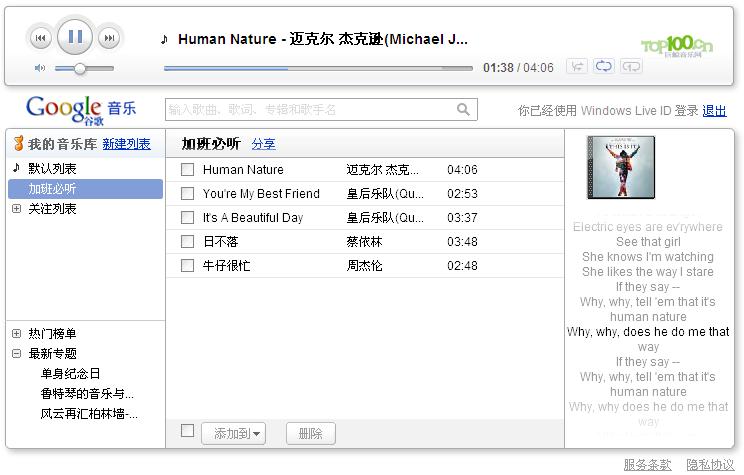Check the 日不落 checkbox
This screenshot has height=475, width=744.
click(187, 242)
